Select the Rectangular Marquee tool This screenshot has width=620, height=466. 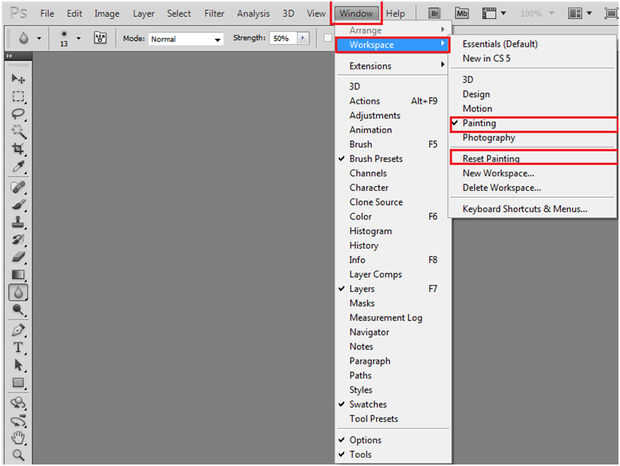[x=18, y=96]
